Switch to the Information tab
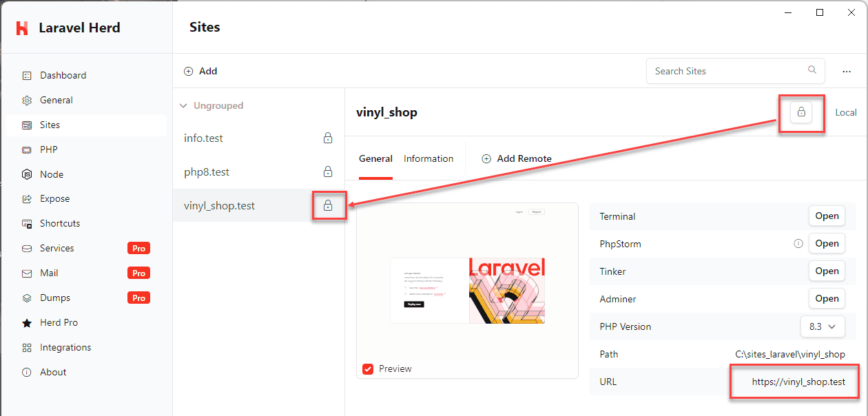 428,159
